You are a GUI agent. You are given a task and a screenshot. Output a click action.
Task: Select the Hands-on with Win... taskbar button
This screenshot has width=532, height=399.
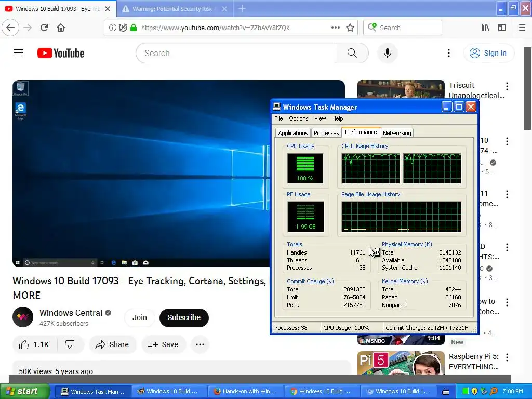[245, 392]
